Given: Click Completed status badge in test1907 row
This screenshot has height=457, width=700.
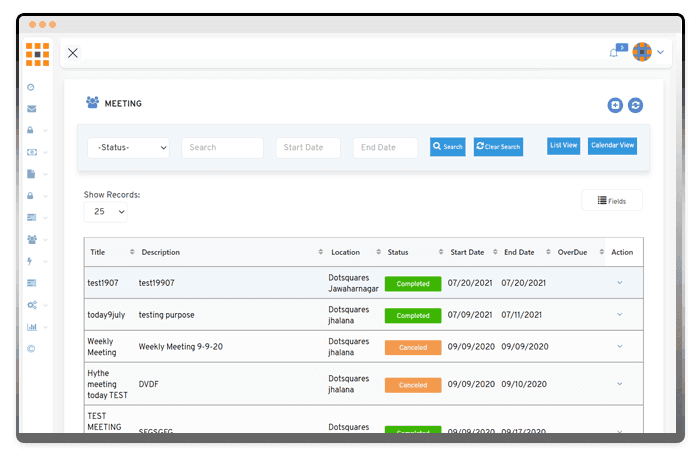Looking at the screenshot, I should [413, 284].
